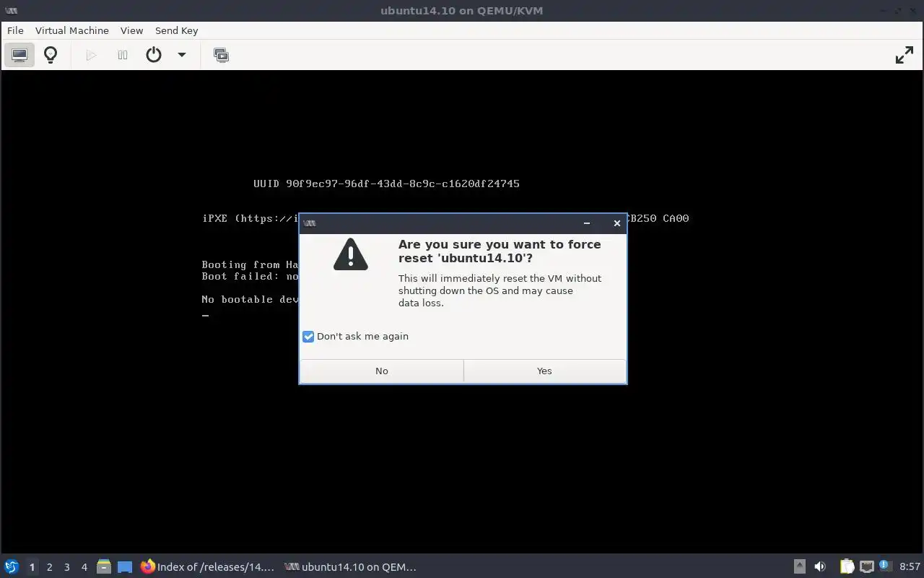The width and height of the screenshot is (924, 578).
Task: Show the graphical console view
Action: tap(19, 55)
